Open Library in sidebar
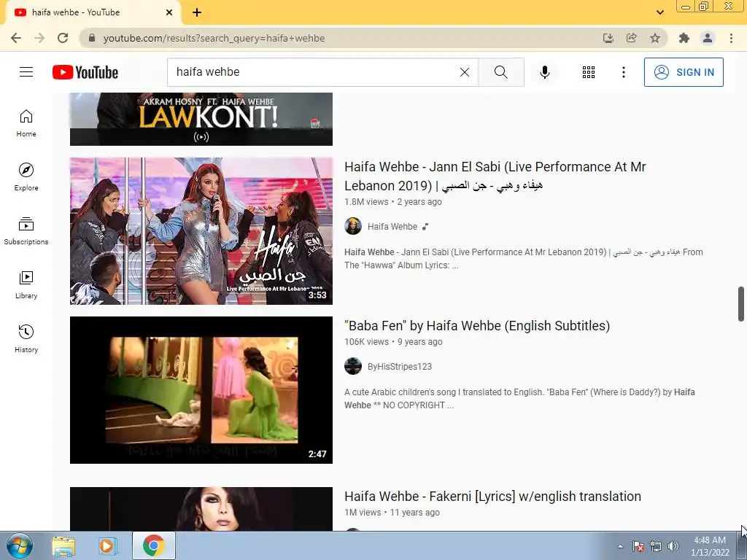 click(26, 285)
